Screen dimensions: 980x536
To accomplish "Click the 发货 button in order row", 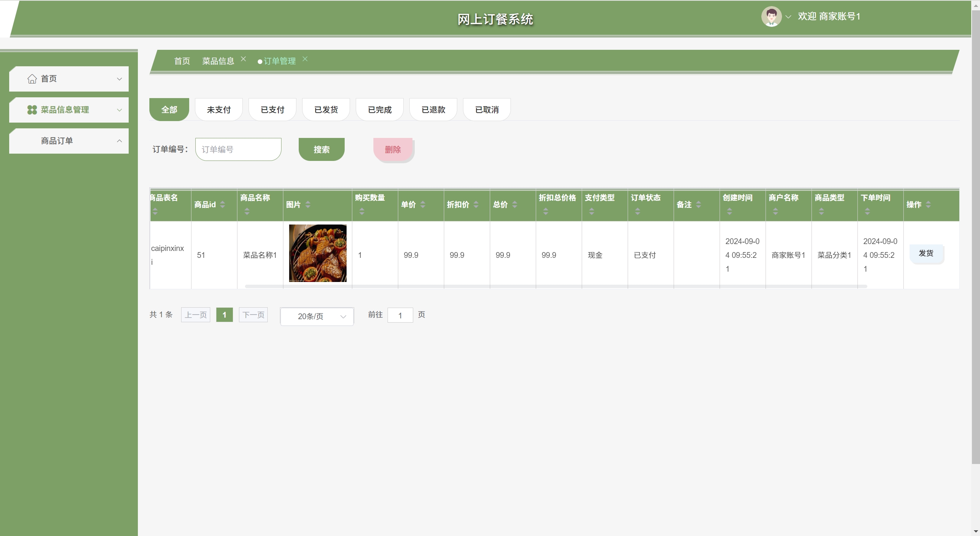I will pos(926,253).
